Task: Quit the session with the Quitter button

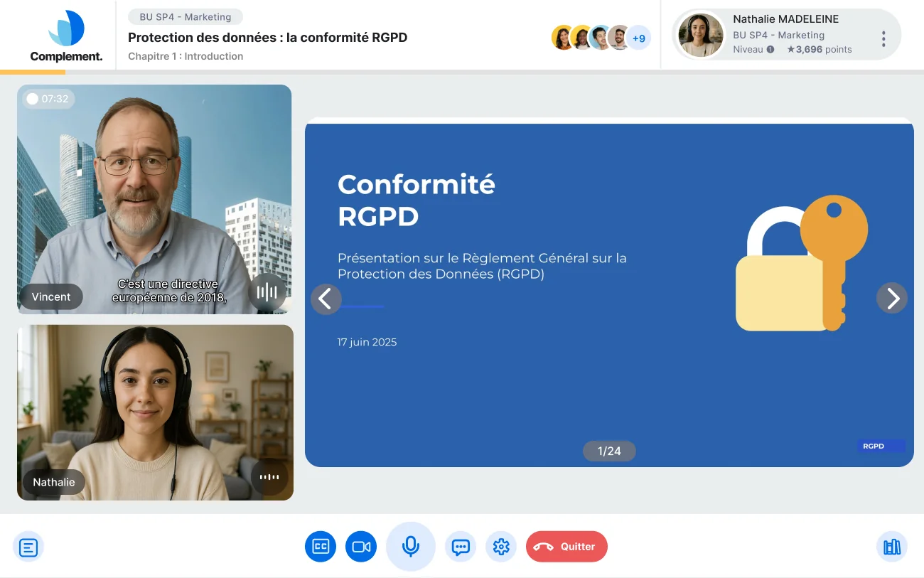Action: tap(566, 546)
